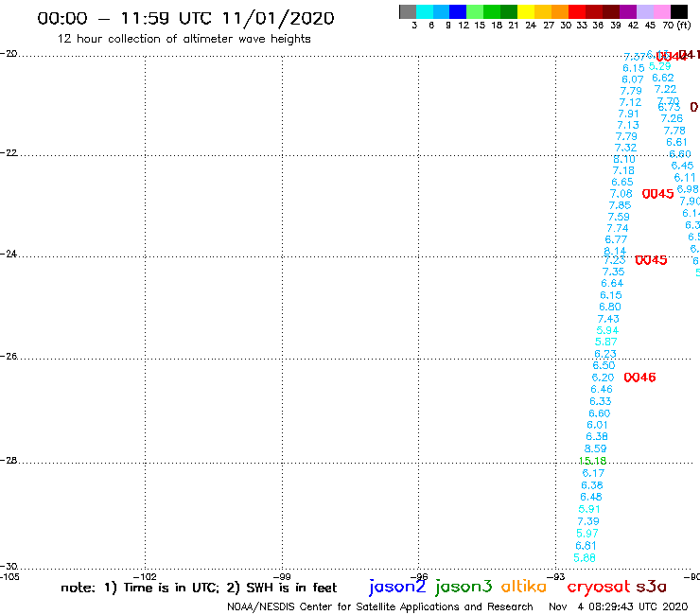Click the jason2 satellite legend label
This screenshot has height=615, width=700.
[x=397, y=587]
